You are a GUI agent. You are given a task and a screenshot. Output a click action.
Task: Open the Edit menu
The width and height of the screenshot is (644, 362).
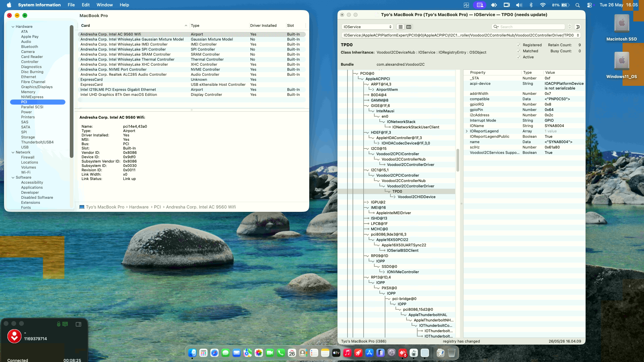tap(86, 5)
